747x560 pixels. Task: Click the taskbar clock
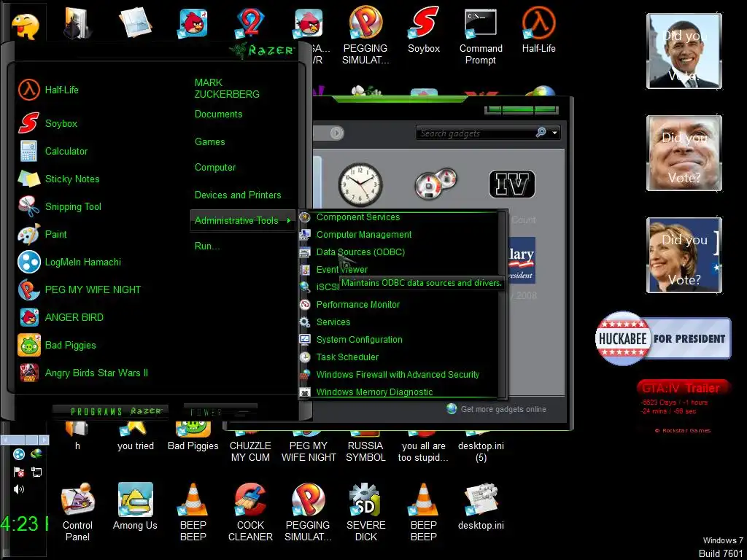coord(24,524)
